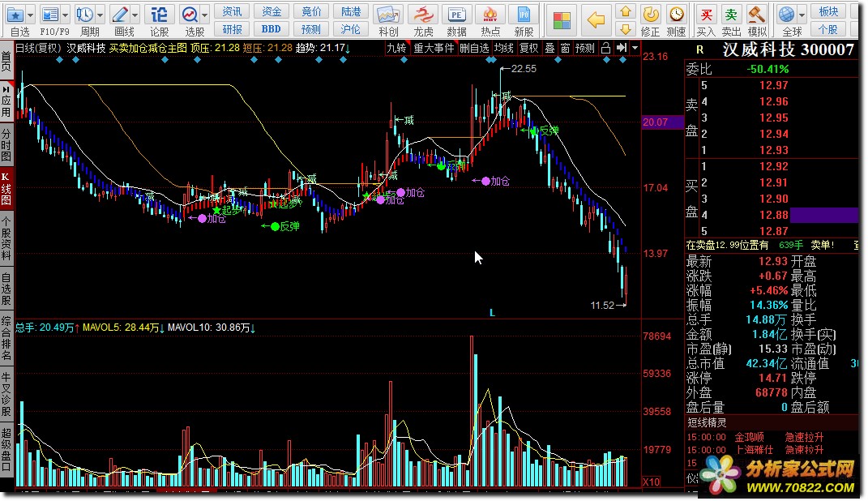Click the 资金 capital flow button
Image resolution: width=868 pixels, height=501 pixels.
[272, 11]
